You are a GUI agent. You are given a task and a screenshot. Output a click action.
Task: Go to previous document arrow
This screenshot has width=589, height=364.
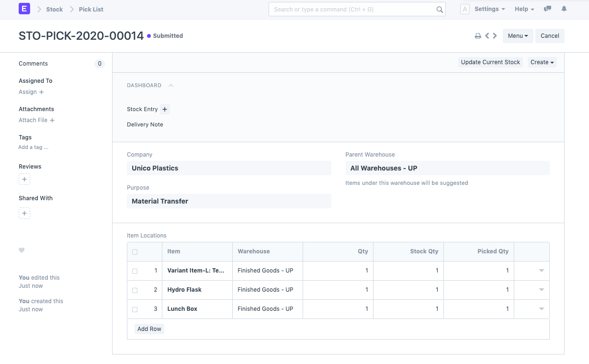(x=487, y=36)
